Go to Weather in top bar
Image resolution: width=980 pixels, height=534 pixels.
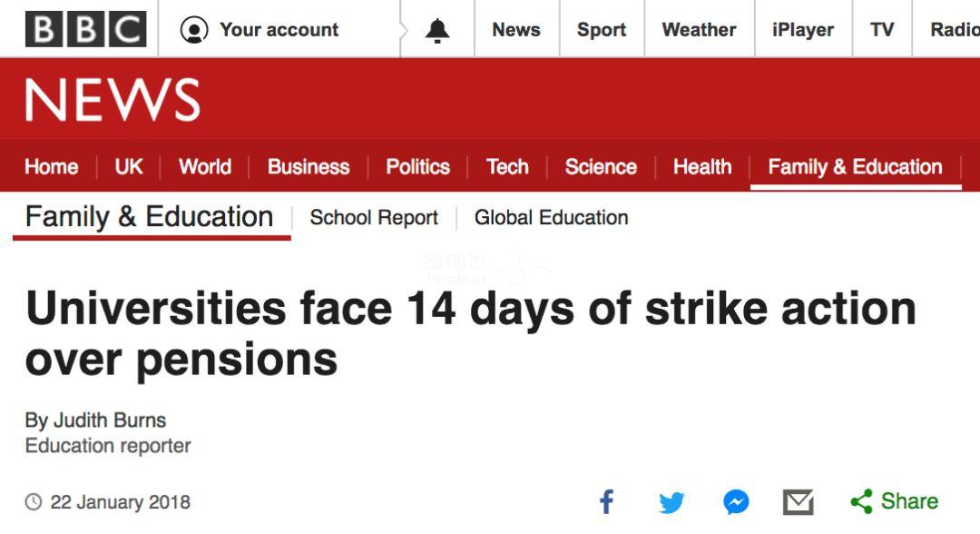coord(699,29)
